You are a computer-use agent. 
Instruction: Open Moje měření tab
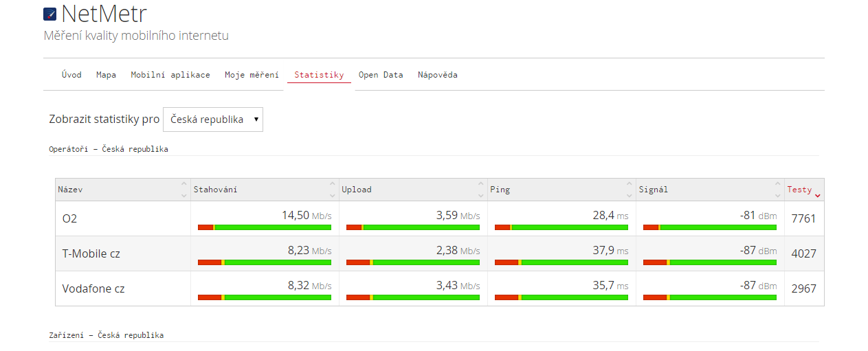click(252, 75)
